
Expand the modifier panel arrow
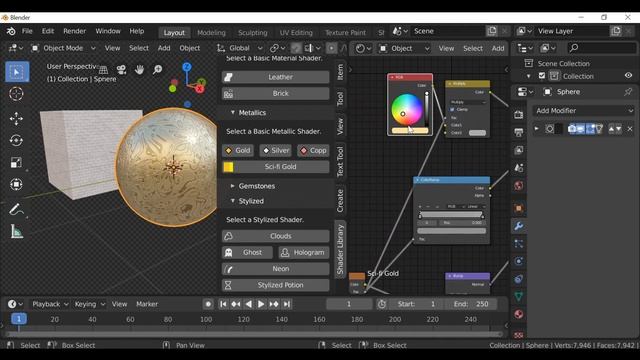[x=536, y=129]
